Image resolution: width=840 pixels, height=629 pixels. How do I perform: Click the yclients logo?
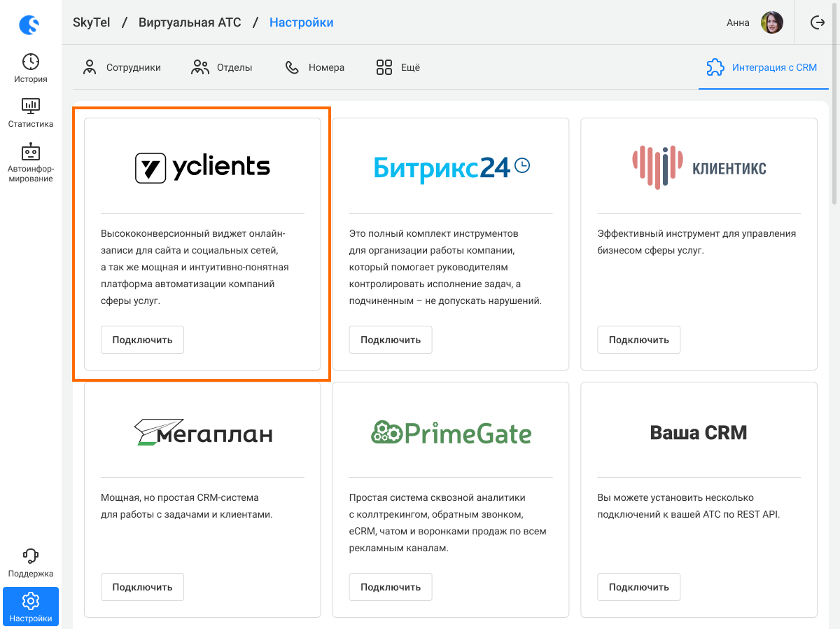pos(202,168)
